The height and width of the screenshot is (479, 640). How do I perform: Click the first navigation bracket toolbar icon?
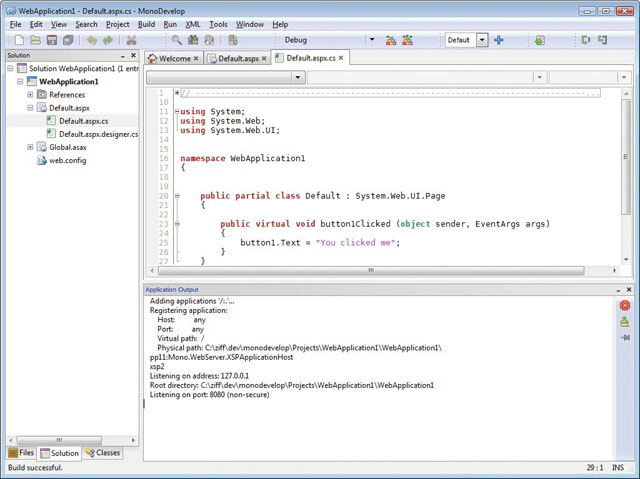[586, 40]
